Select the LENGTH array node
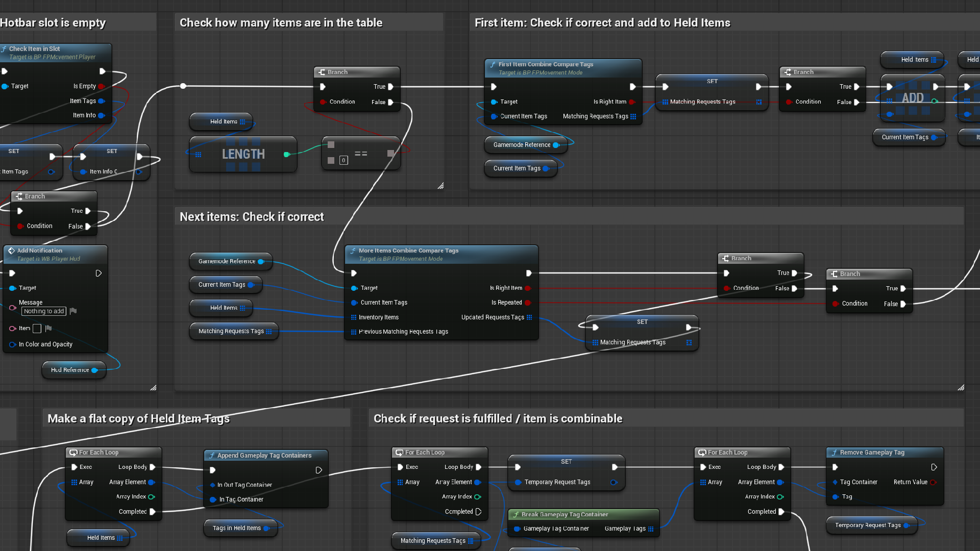Image resolution: width=980 pixels, height=551 pixels. pos(243,154)
